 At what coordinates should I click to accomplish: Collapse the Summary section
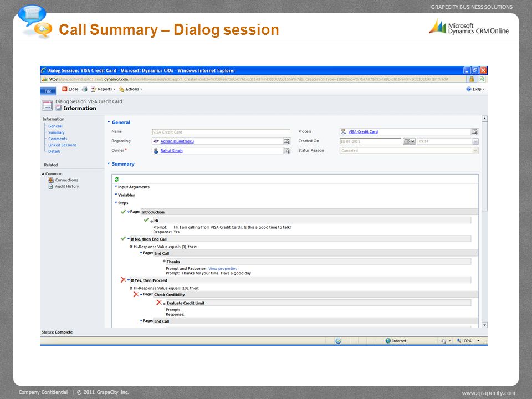pos(109,164)
